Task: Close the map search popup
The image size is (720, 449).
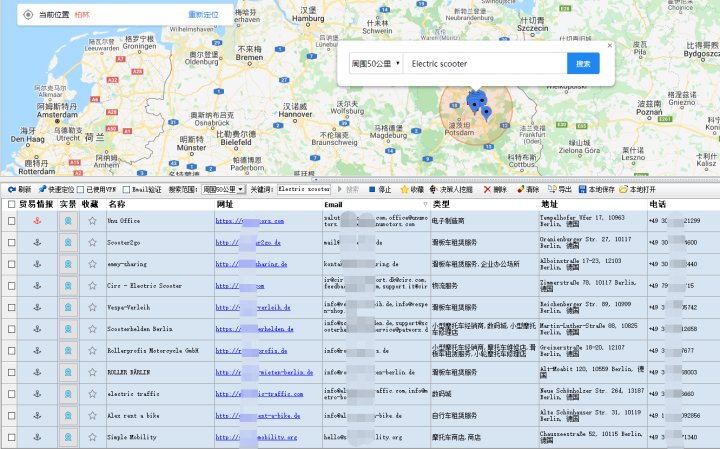Action: (x=610, y=45)
